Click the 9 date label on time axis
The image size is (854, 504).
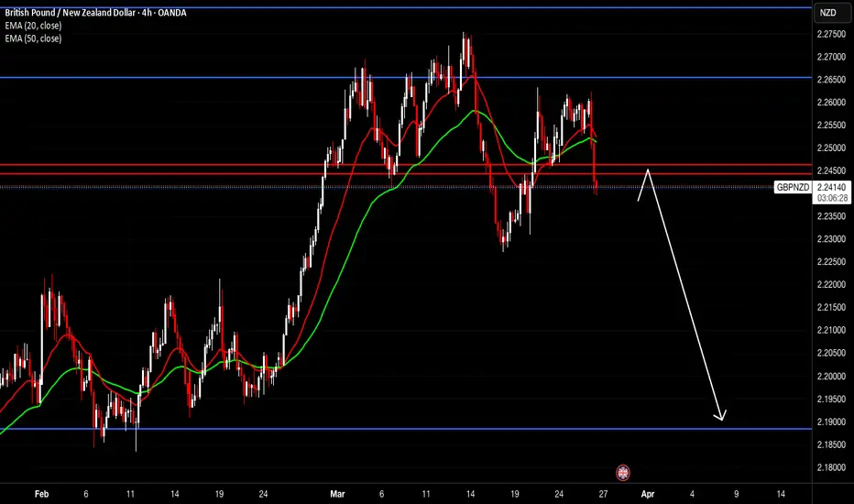pos(737,494)
